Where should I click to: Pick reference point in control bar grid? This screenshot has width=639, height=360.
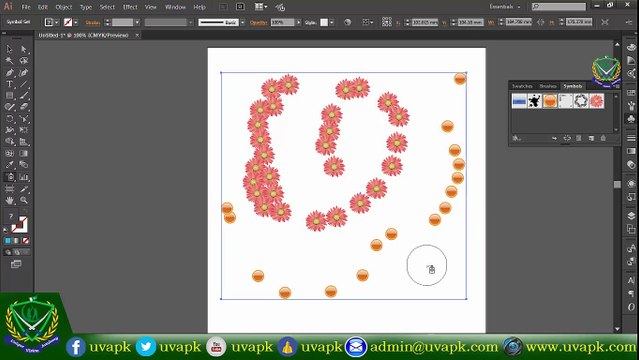pyautogui.click(x=387, y=22)
